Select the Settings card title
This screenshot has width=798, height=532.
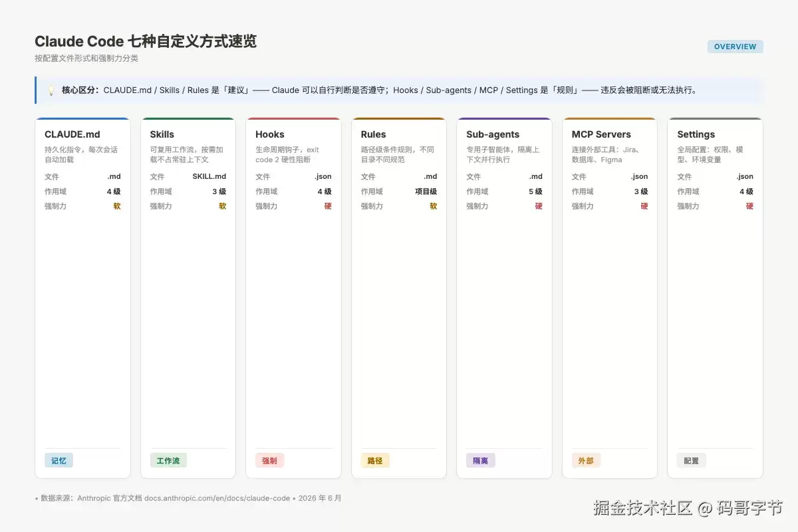[x=696, y=134]
